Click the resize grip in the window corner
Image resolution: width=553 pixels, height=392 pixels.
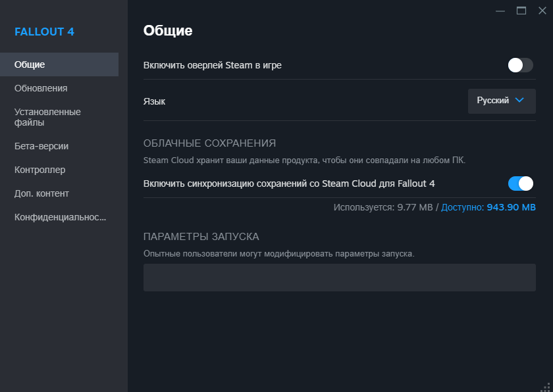click(546, 385)
